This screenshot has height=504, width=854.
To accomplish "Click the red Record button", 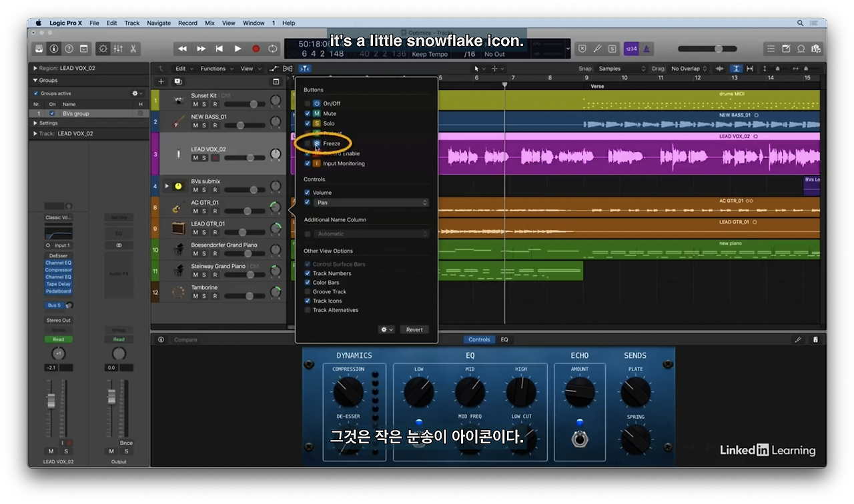I will click(x=256, y=49).
